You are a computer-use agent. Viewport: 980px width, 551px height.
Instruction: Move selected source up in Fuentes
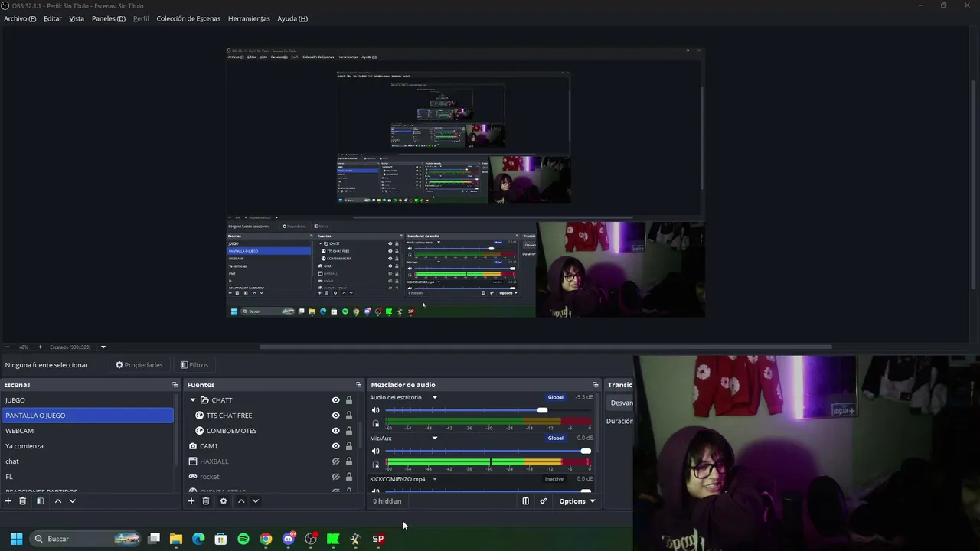pos(241,501)
